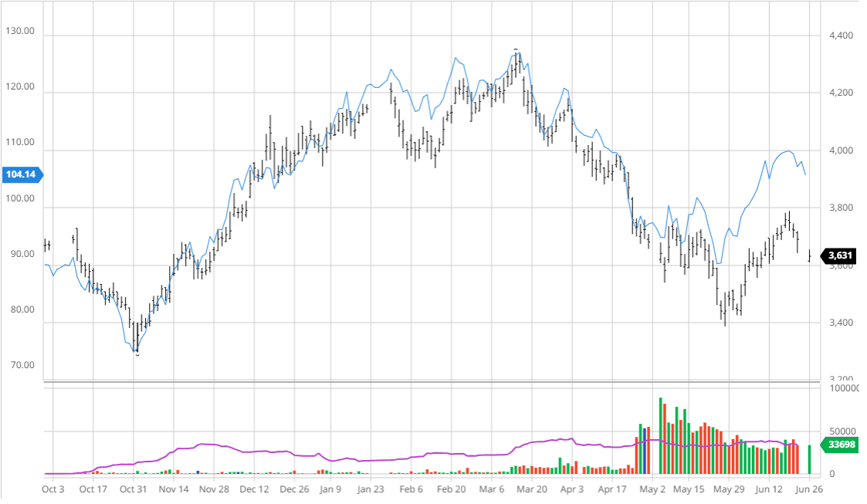Click the green 33698 volume label
This screenshot has width=867, height=504.
click(841, 445)
